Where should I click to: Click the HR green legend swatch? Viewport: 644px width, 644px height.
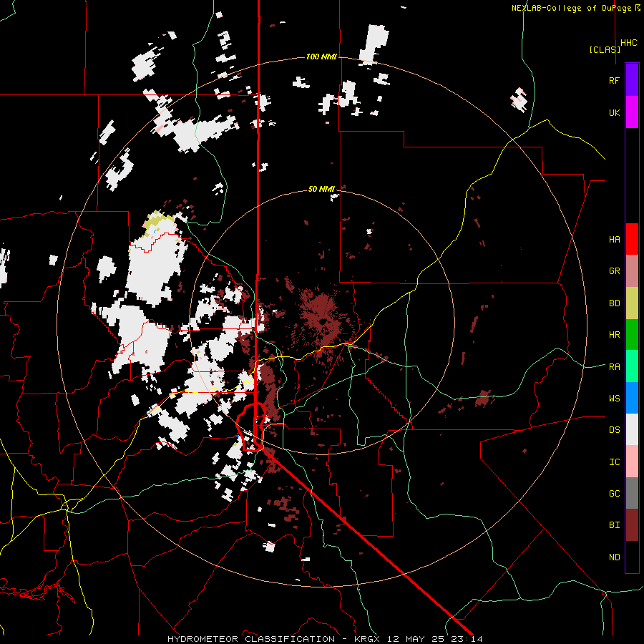[632, 335]
